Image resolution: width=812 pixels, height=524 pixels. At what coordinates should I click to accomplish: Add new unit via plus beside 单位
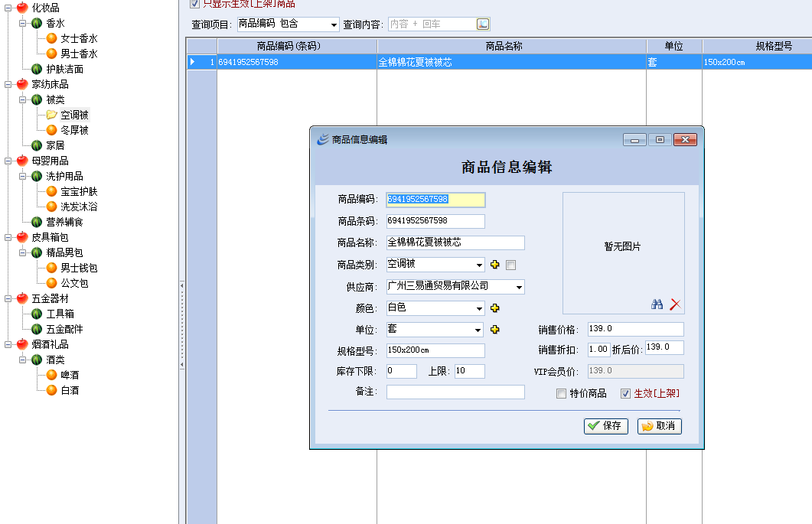coord(494,330)
